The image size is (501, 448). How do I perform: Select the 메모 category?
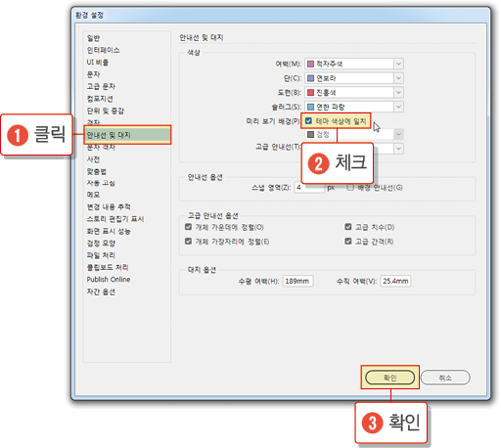click(93, 195)
